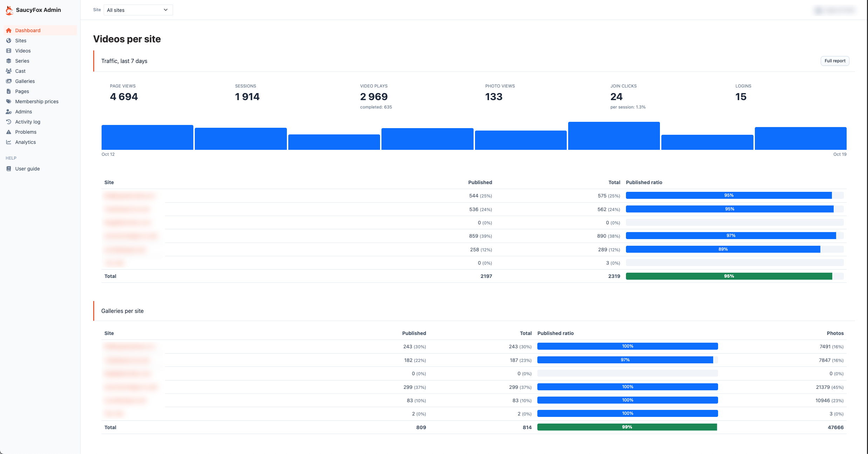Screen dimensions: 868x454
Task: Open the Analytics section
Action: point(40,142)
